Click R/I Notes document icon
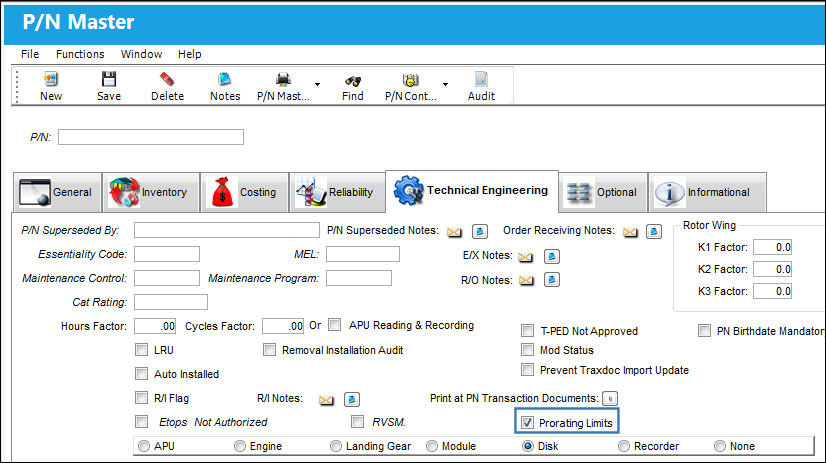Image resolution: width=826 pixels, height=463 pixels. (x=352, y=399)
